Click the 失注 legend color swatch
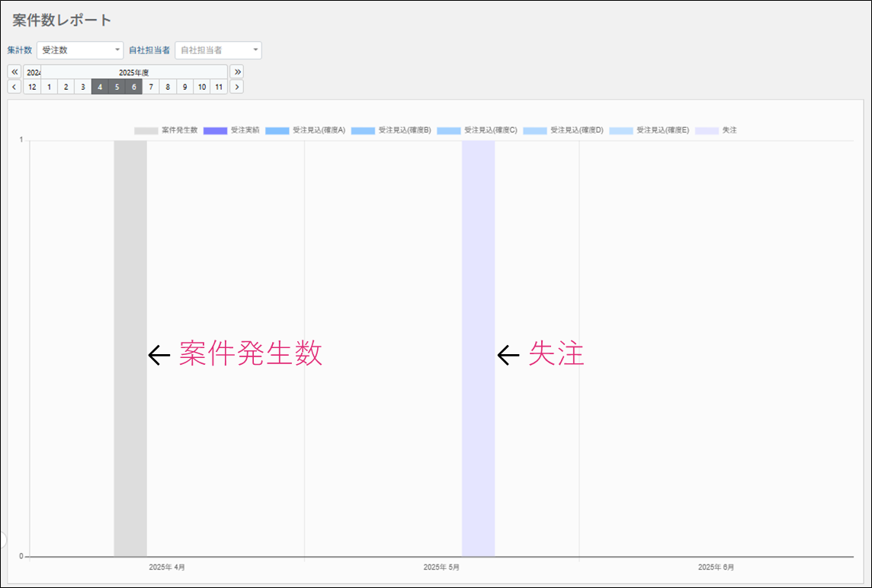 coord(707,131)
